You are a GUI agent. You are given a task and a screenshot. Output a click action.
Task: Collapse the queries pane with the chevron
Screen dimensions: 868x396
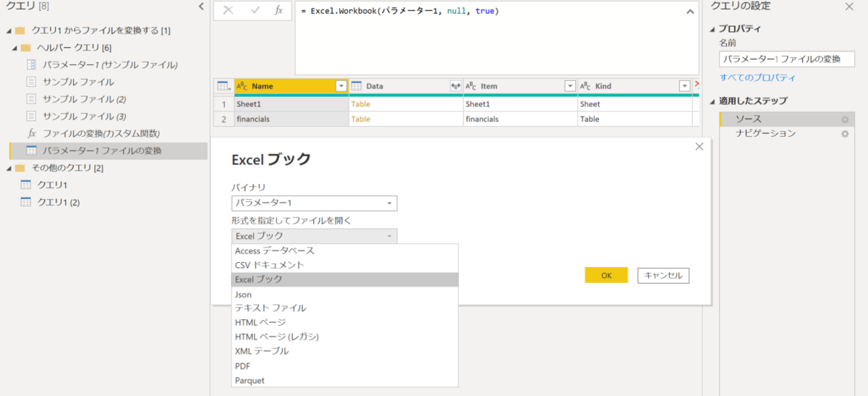pos(201,7)
